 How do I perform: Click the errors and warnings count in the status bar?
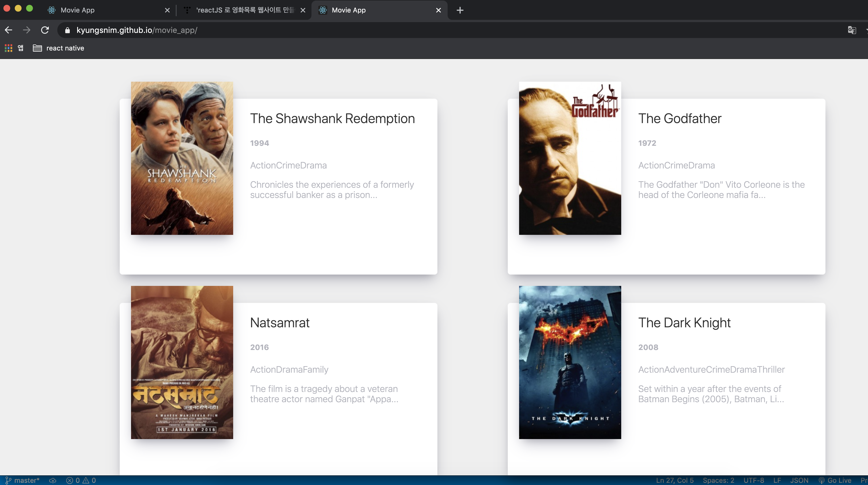(x=81, y=480)
